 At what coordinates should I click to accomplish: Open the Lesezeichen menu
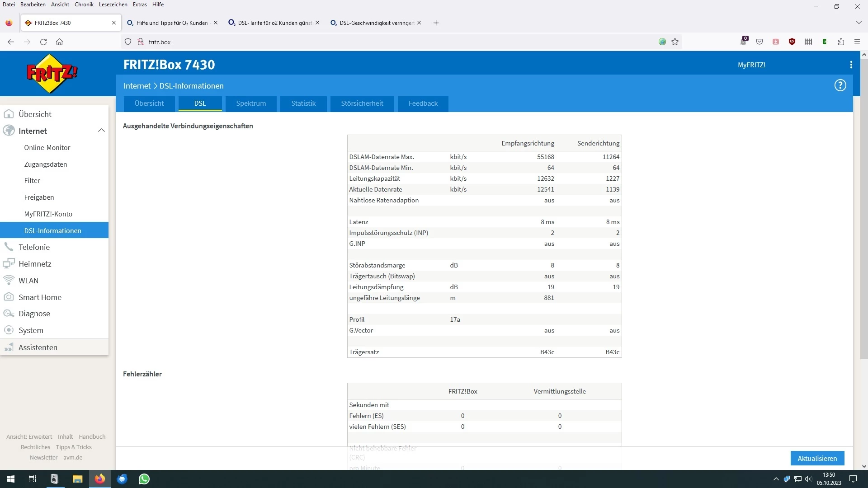(113, 5)
